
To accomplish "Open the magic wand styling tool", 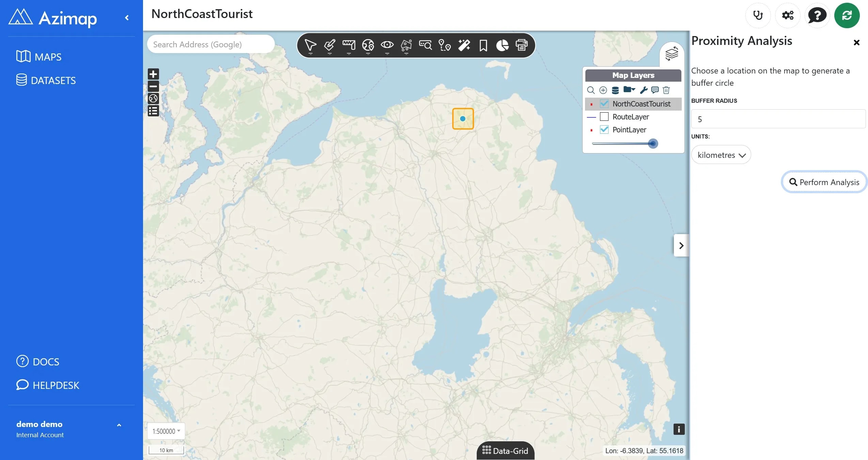I will 464,45.
